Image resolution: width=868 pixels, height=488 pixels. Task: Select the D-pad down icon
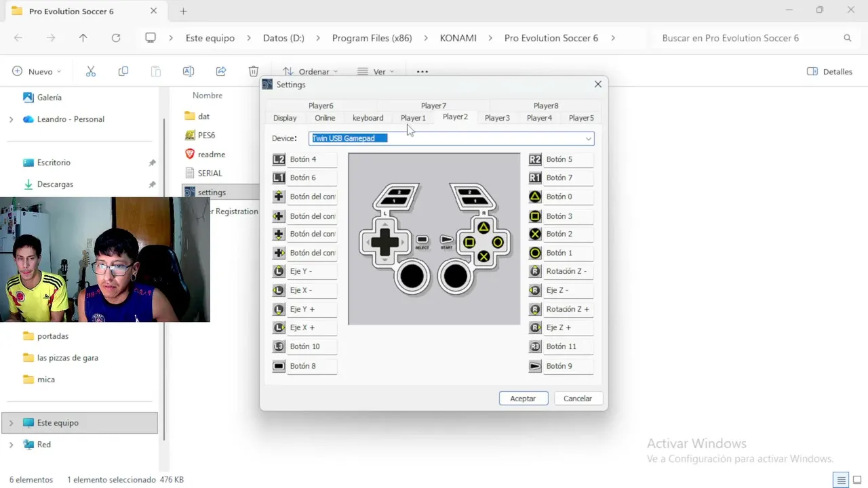279,234
